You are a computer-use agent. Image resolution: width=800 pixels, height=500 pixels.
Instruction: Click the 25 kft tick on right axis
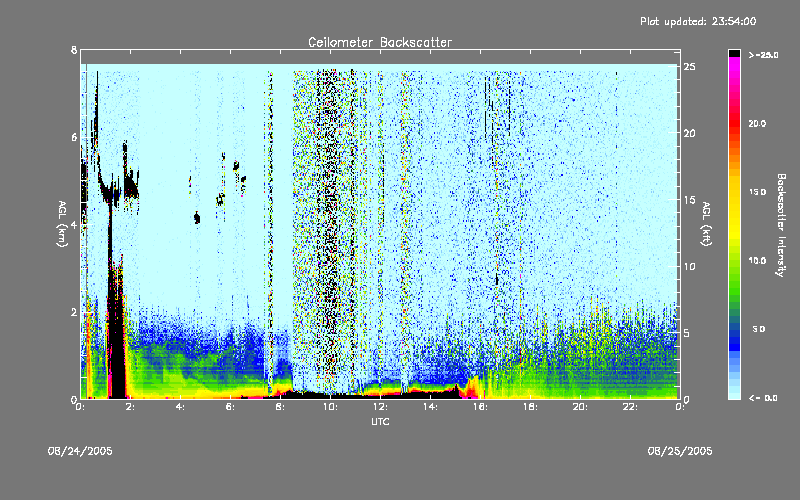tap(689, 67)
